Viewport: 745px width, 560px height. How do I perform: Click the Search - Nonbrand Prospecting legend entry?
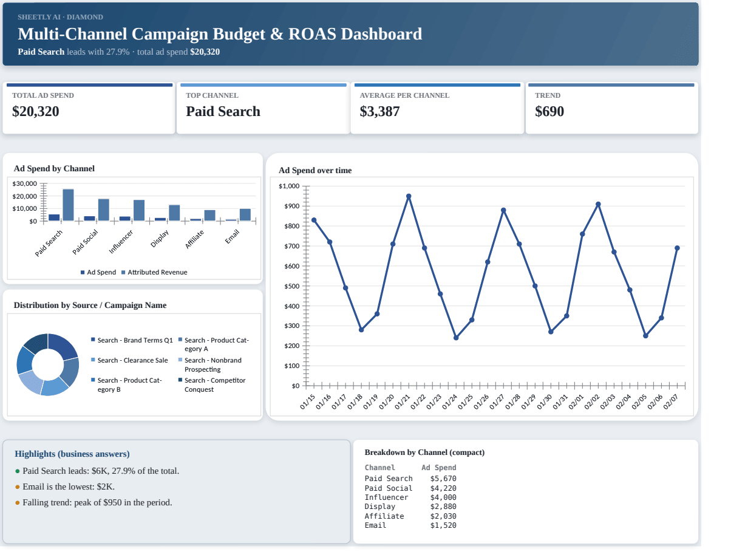209,364
